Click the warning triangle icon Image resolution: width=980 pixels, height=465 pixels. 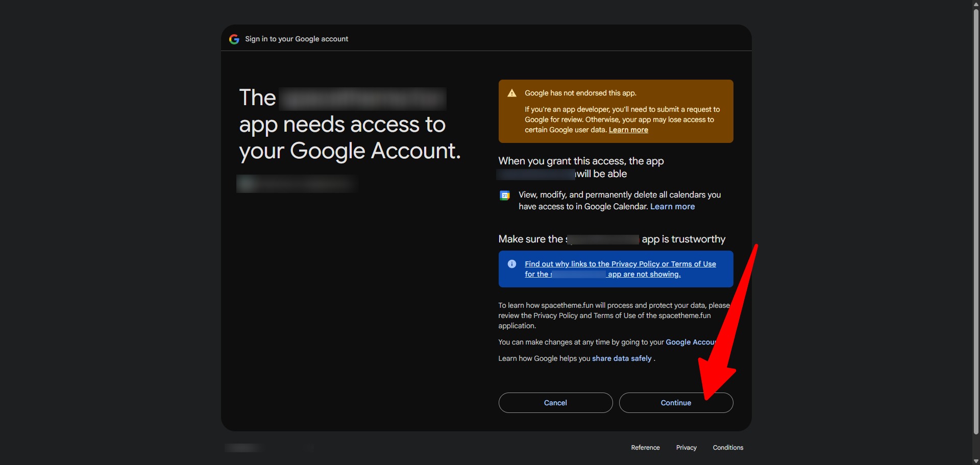point(512,93)
